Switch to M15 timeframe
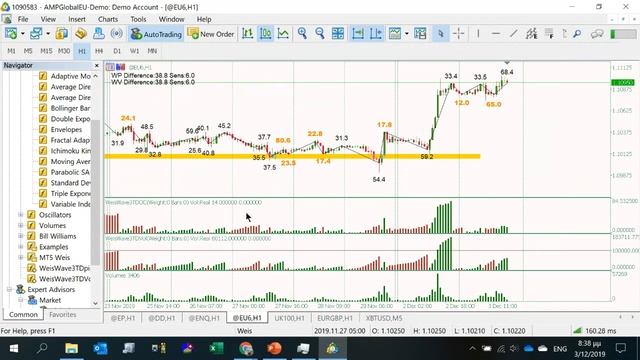640x360 pixels. click(x=46, y=51)
